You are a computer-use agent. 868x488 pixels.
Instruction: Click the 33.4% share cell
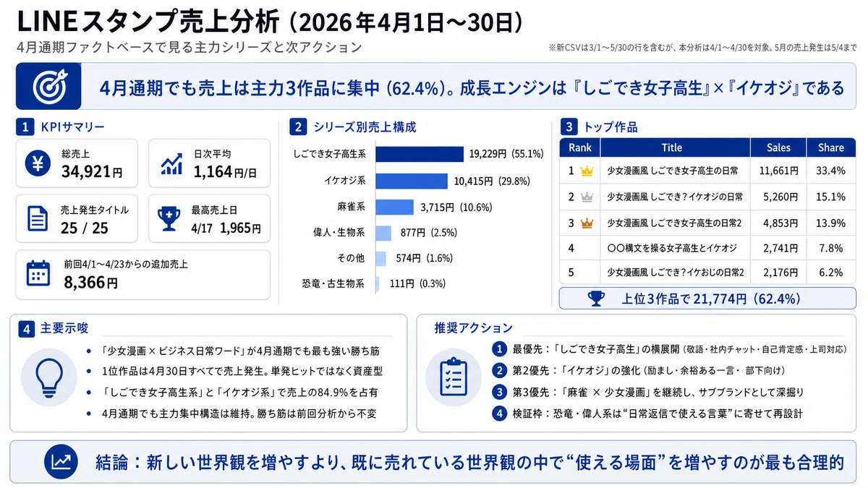point(830,171)
